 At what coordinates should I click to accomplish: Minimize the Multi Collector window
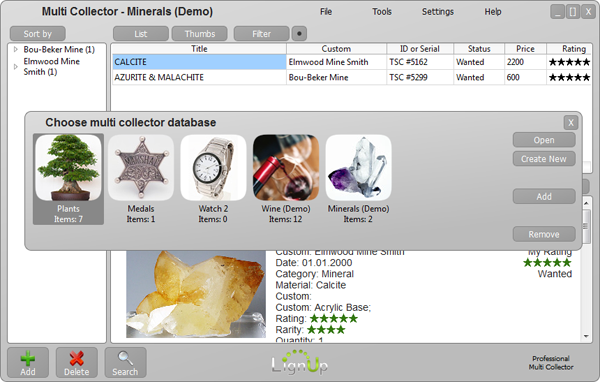(558, 12)
